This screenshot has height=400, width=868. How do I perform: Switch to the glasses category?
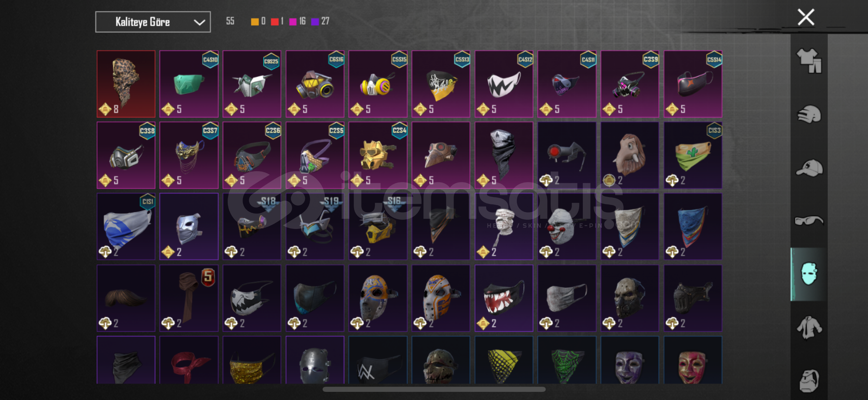(x=809, y=221)
